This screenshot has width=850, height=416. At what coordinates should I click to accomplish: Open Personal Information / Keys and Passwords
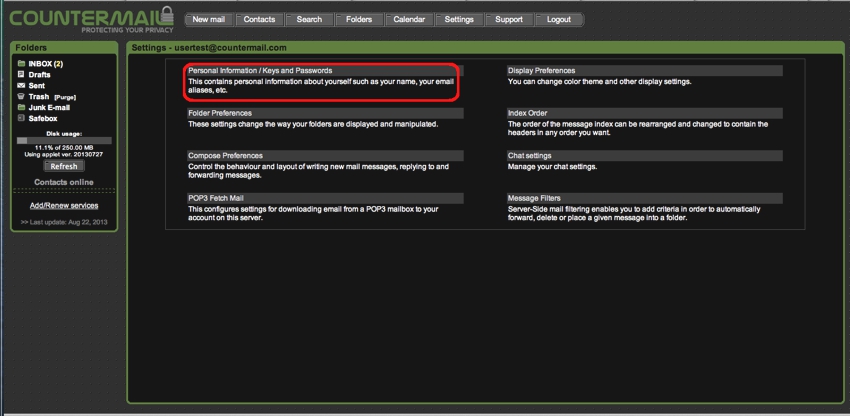(x=260, y=71)
